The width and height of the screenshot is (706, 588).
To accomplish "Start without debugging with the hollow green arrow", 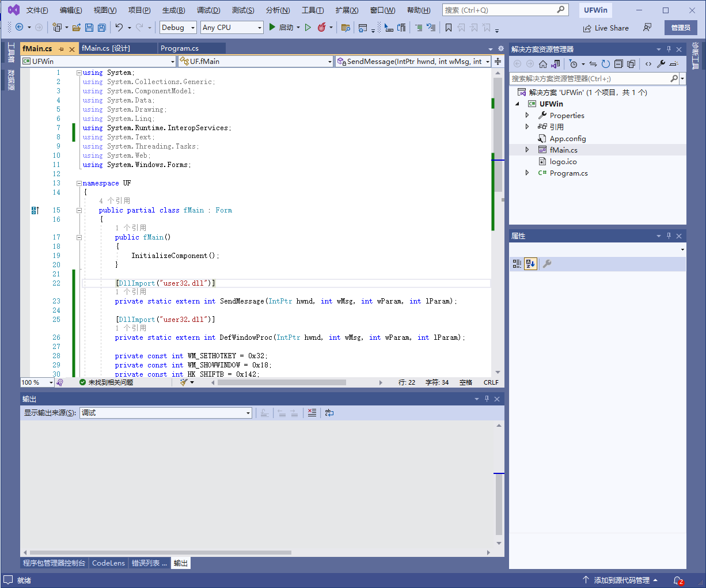I will (308, 28).
